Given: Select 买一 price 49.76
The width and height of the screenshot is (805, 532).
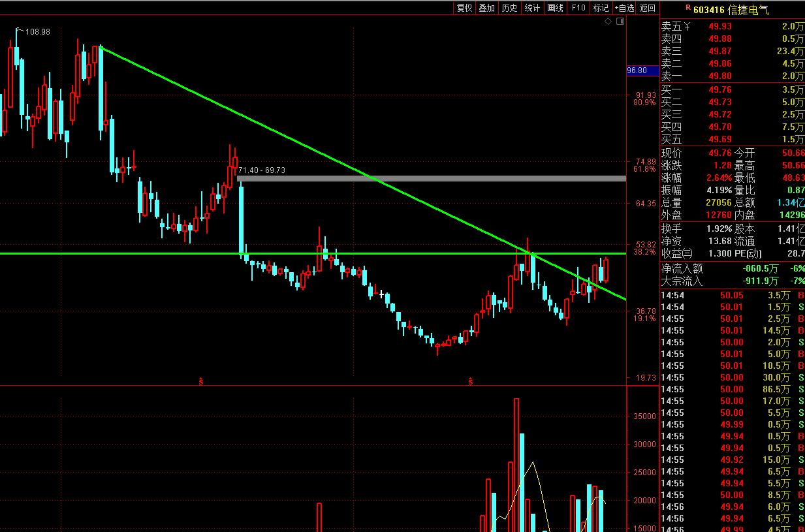Looking at the screenshot, I should (x=720, y=89).
